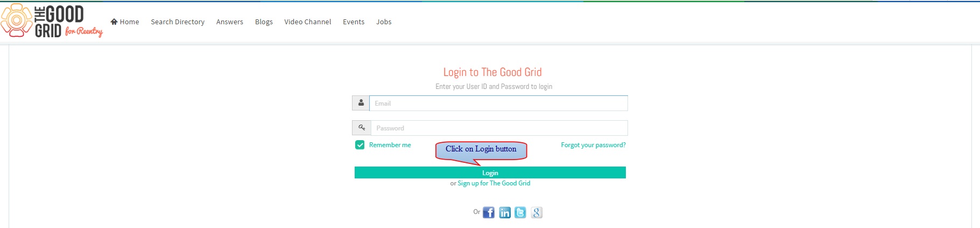The width and height of the screenshot is (980, 228).
Task: Open Search Directory menu item
Action: 178,22
